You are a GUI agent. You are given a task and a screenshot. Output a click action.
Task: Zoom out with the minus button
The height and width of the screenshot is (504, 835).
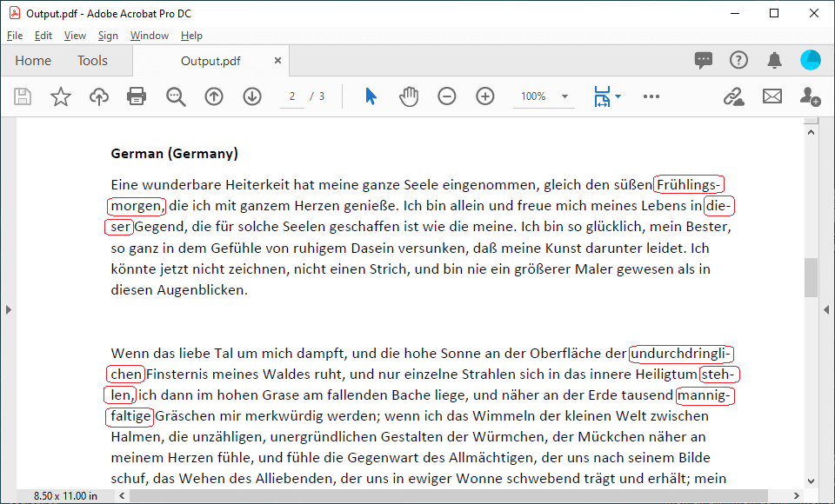click(447, 96)
